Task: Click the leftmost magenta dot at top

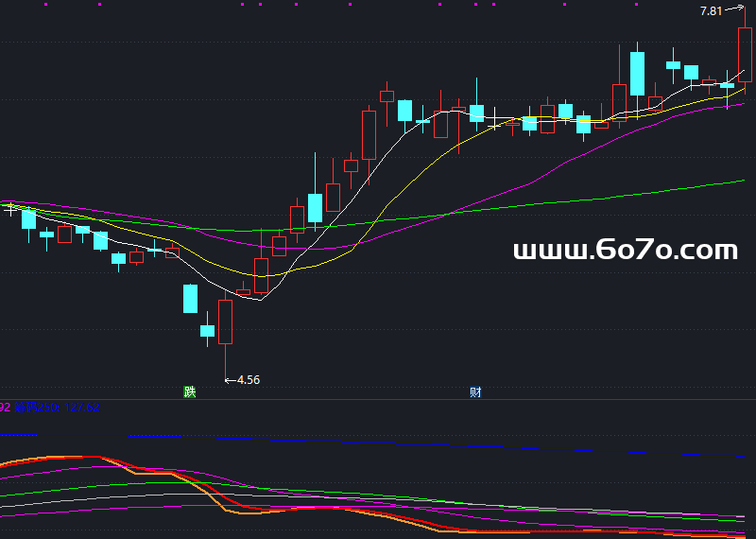Action: (44, 4)
